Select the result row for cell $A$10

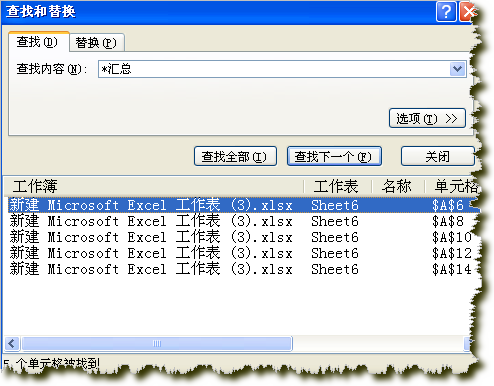pos(242,237)
